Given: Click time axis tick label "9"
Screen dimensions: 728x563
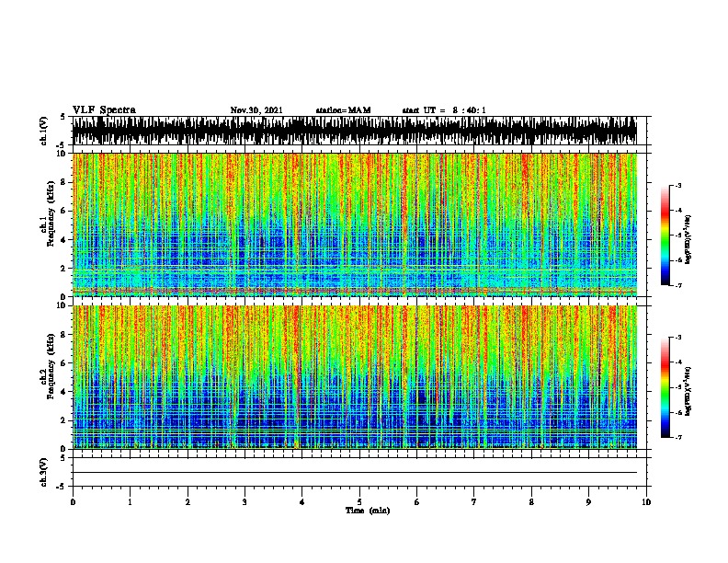Looking at the screenshot, I should tap(588, 502).
